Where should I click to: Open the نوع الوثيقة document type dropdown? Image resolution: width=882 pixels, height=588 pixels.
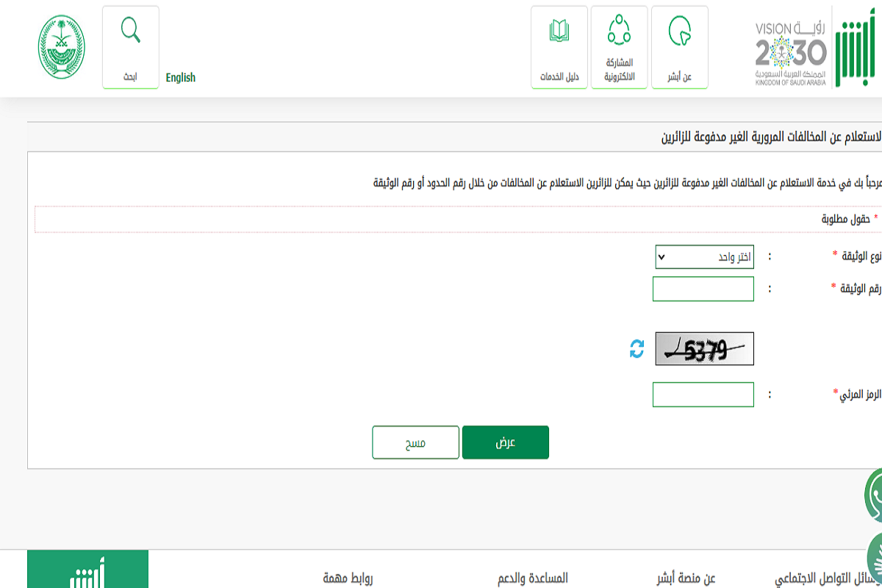[x=703, y=257]
